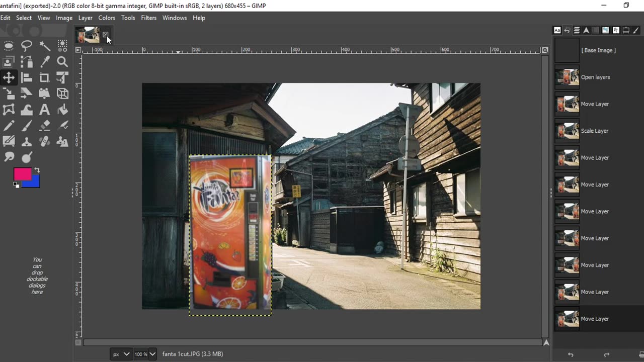The height and width of the screenshot is (362, 644).
Task: Select the Text tool
Action: pyautogui.click(x=45, y=110)
